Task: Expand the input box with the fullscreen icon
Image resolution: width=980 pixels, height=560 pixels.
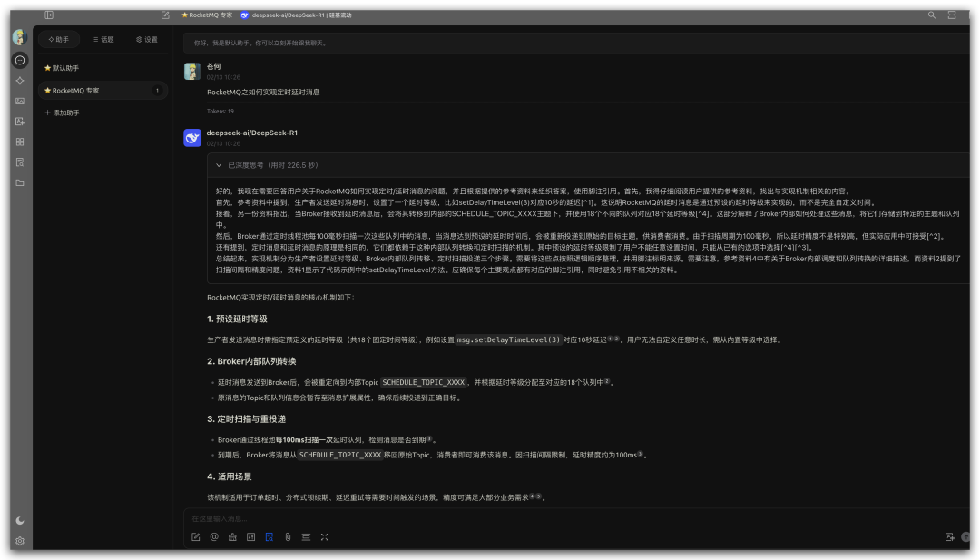Action: [x=324, y=536]
